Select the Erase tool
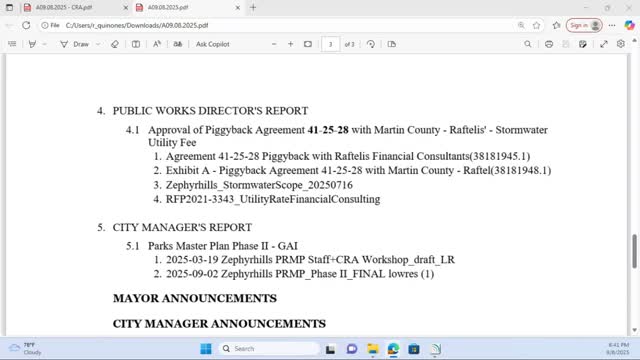The image size is (640, 360). (115, 44)
